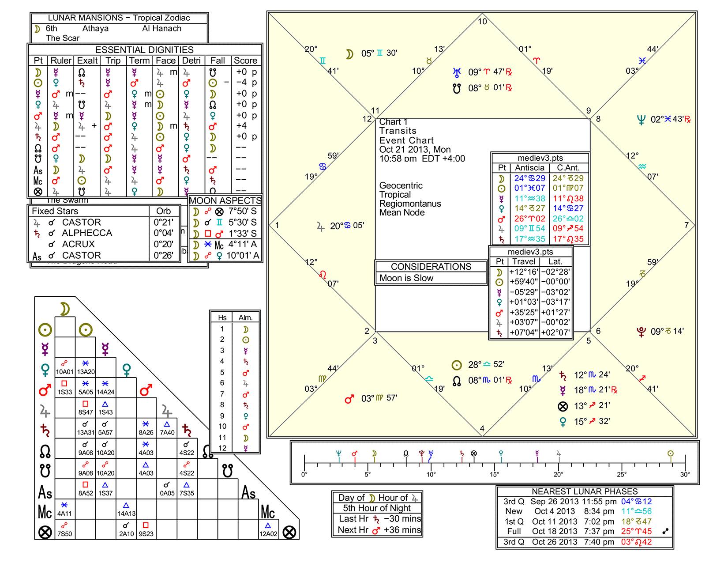Click the Sun marker on the degree strip
This screenshot has width=728, height=563.
671,453
